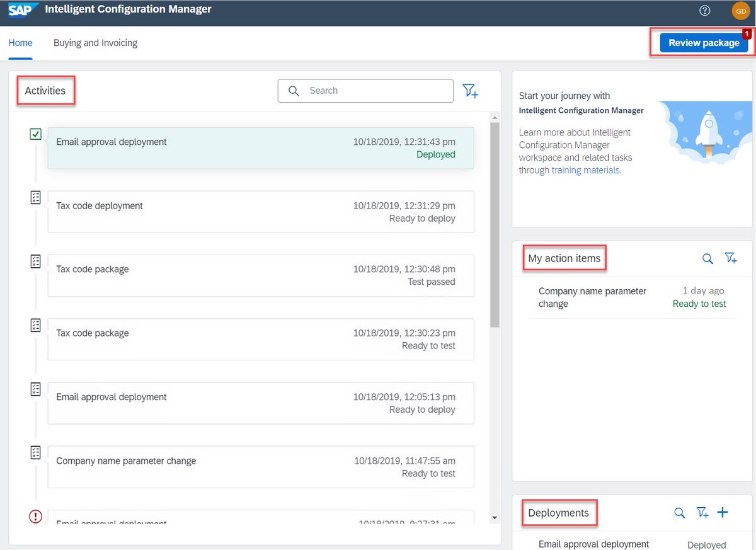756x550 pixels.
Task: Open the My action items filter icon
Action: coord(731,258)
